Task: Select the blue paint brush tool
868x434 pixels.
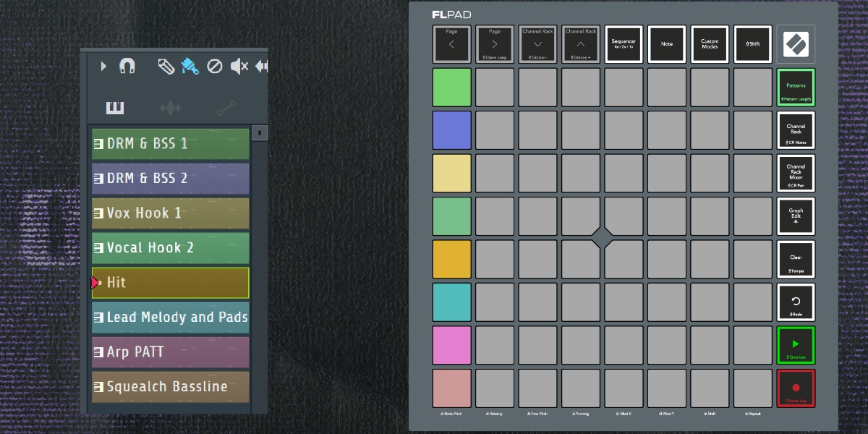Action: click(190, 67)
